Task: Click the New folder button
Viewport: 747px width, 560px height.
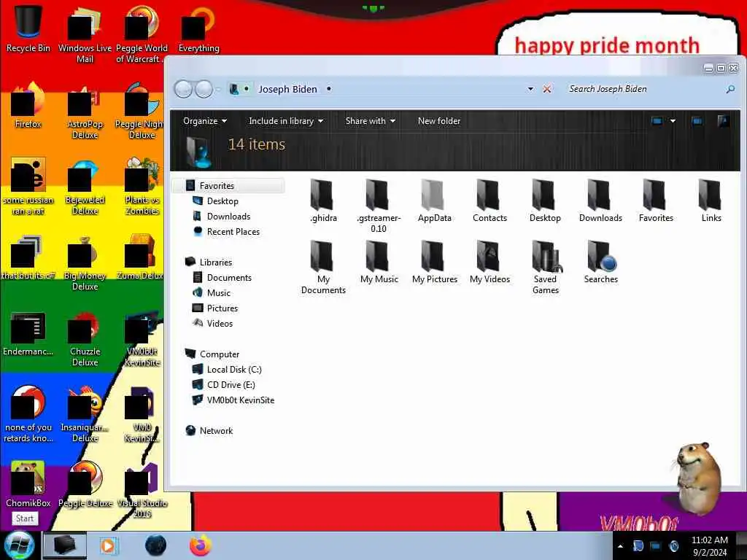Action: pos(438,121)
